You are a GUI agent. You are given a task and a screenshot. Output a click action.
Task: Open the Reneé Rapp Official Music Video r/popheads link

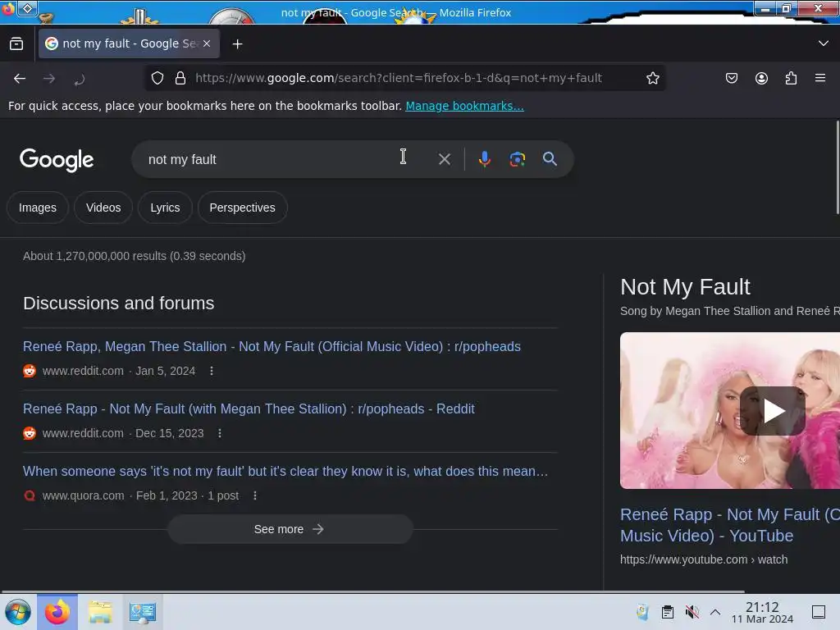(272, 347)
